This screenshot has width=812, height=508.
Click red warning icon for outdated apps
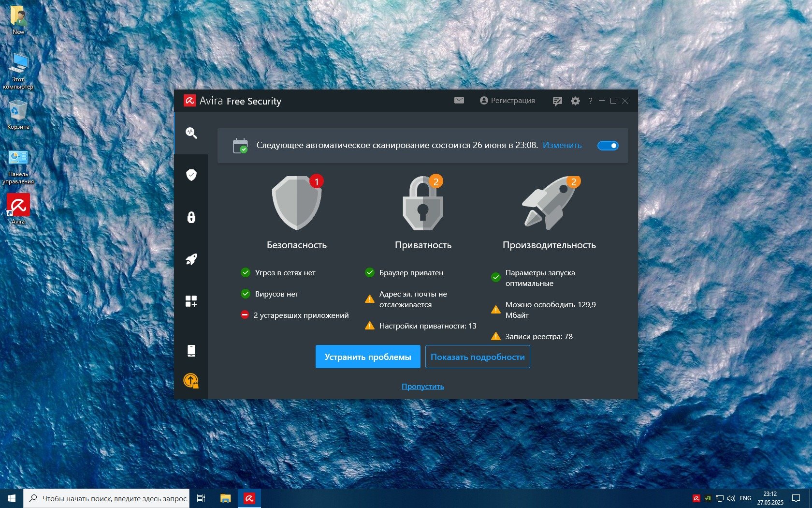[x=245, y=315]
